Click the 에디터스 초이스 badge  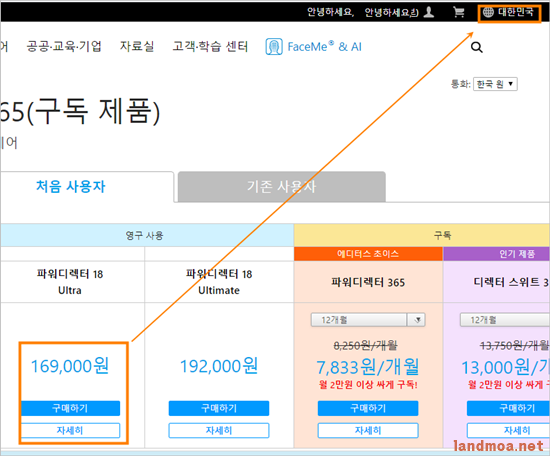(368, 254)
